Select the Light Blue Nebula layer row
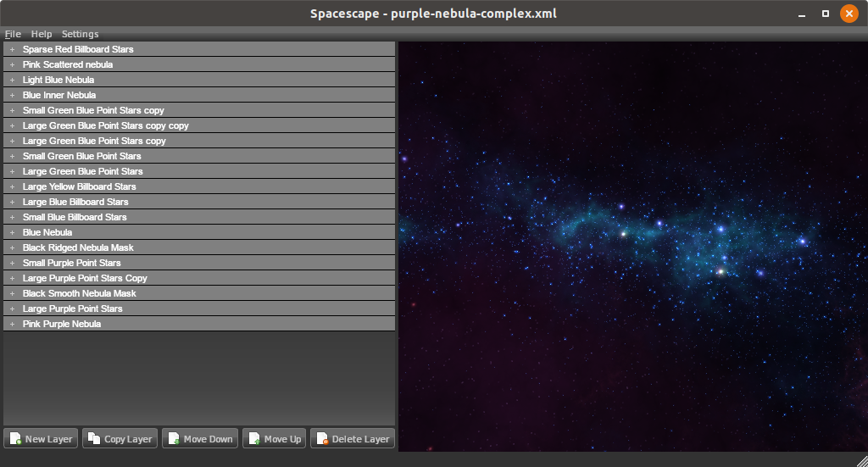868x467 pixels. tap(58, 80)
